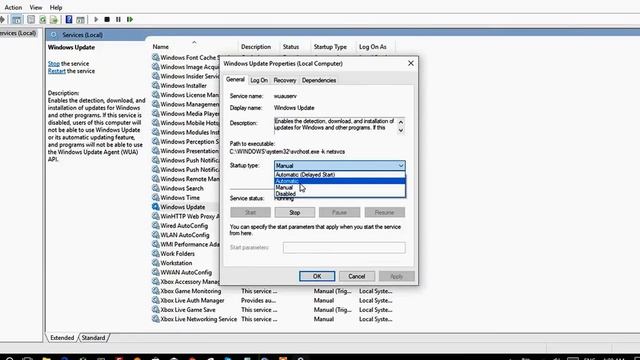Click gear icon beside Windows Remote Management
This screenshot has width=640, height=360.
(x=156, y=179)
